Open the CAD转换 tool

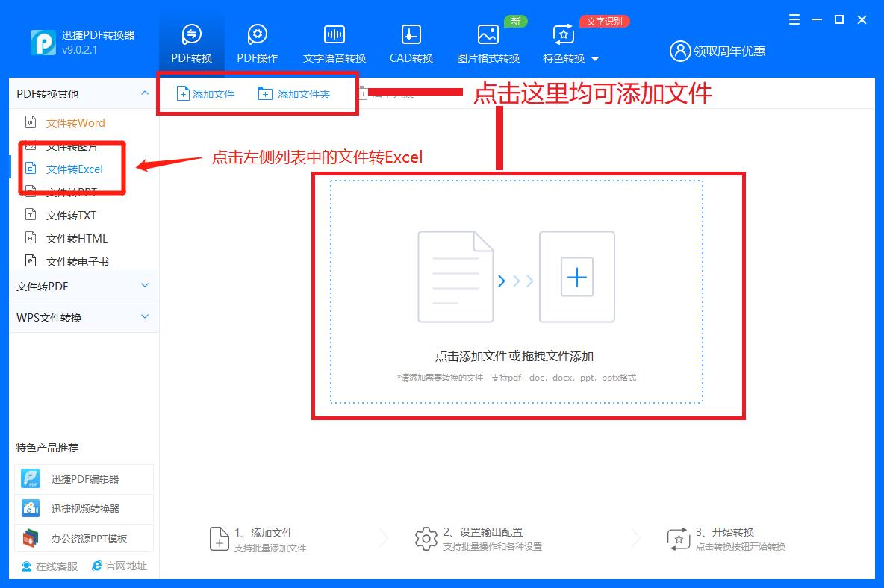pos(410,41)
